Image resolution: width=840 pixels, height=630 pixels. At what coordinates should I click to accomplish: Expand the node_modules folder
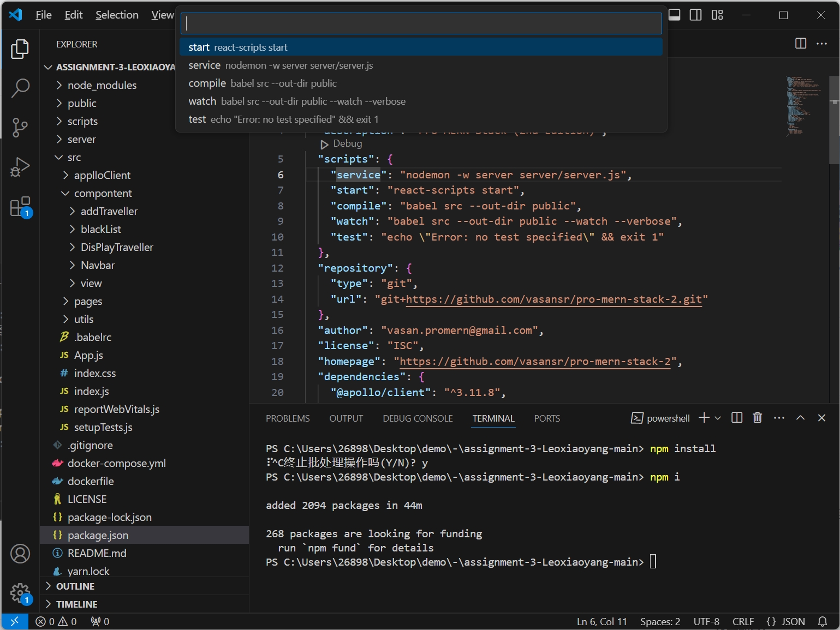pyautogui.click(x=102, y=85)
